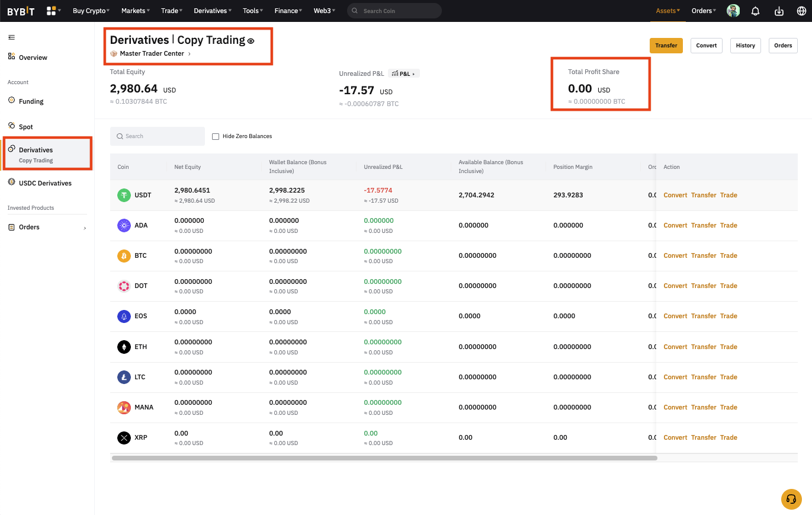Open the Master Trader Center link

coord(152,53)
